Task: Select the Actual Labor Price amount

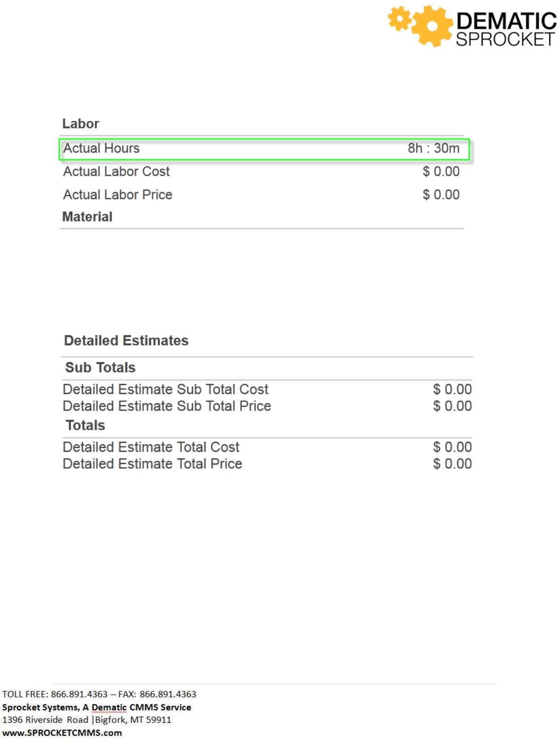Action: [x=441, y=195]
